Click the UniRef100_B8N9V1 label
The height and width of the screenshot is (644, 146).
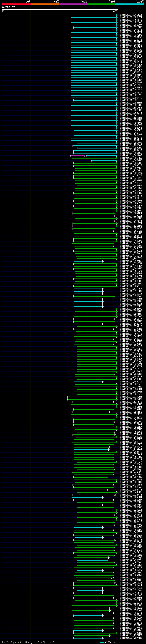131,203
